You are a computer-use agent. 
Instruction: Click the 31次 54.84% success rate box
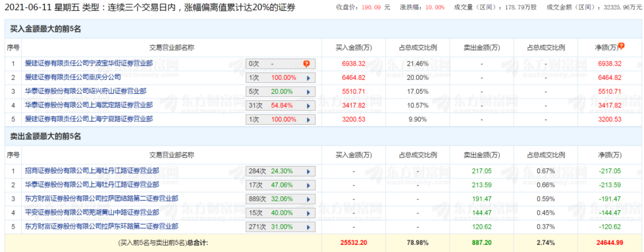click(280, 105)
